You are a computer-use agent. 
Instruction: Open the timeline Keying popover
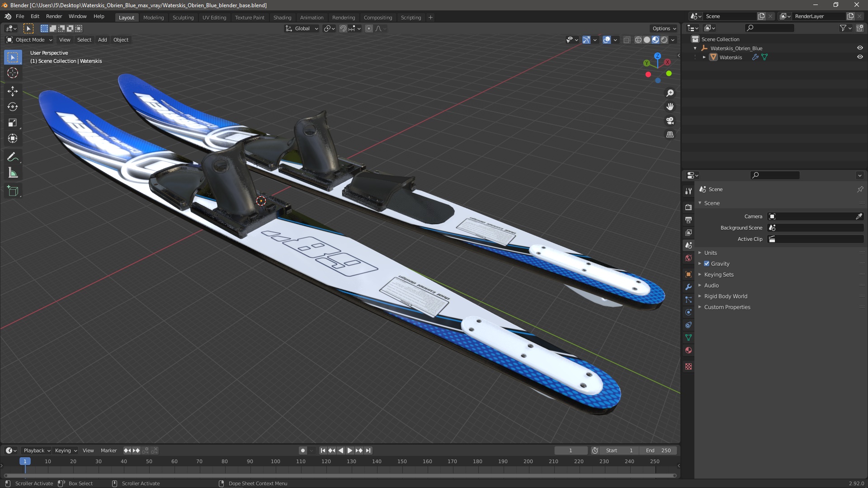click(66, 450)
